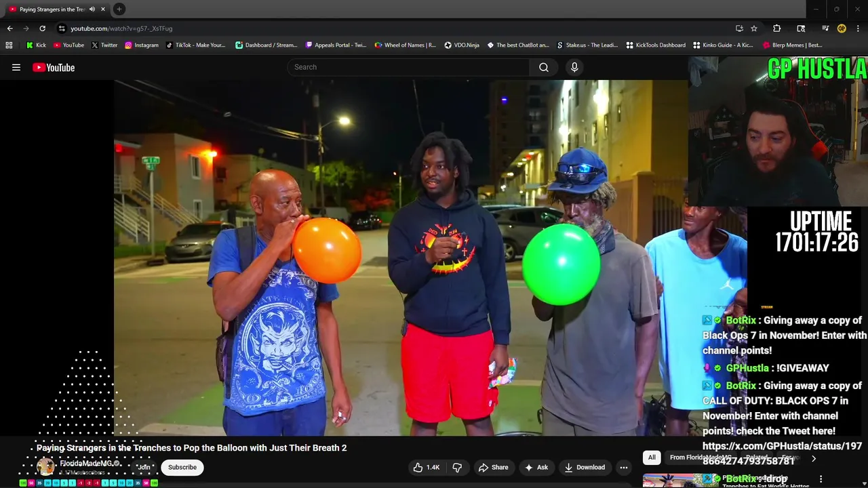Join the channel membership
Image resolution: width=868 pixels, height=488 pixels.
144,467
